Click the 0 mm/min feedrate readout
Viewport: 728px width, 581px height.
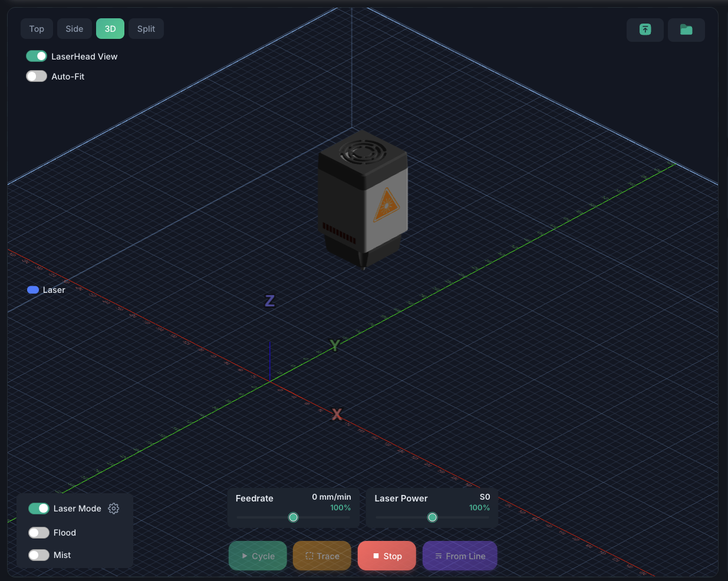point(331,497)
